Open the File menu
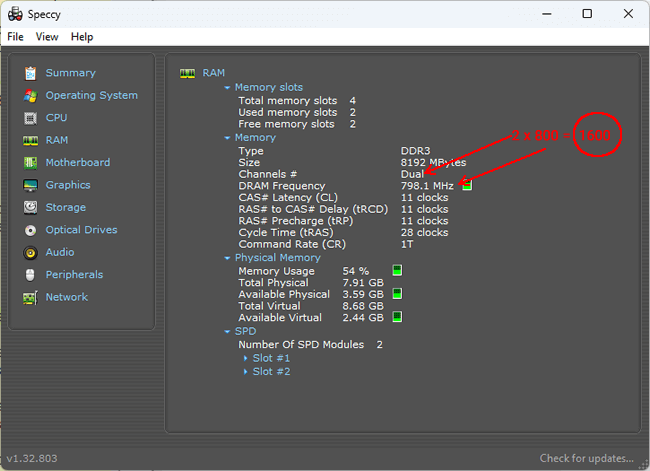Image resolution: width=650 pixels, height=471 pixels. coord(15,37)
